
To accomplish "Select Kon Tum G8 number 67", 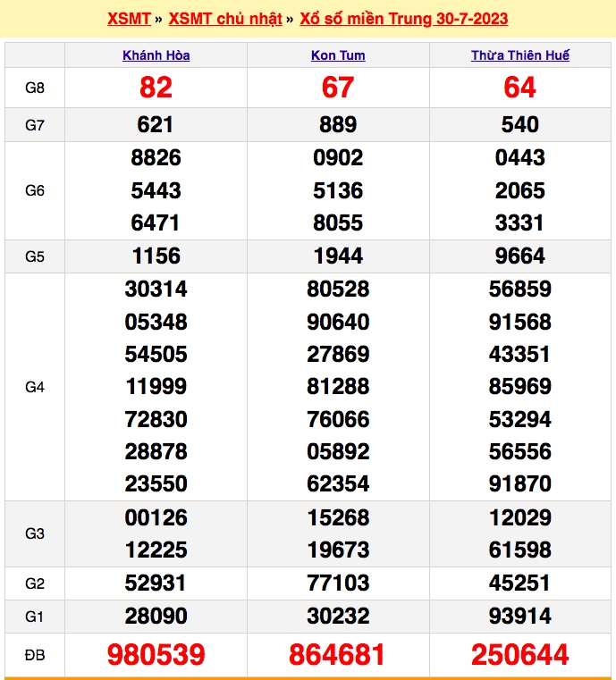I will 338,88.
